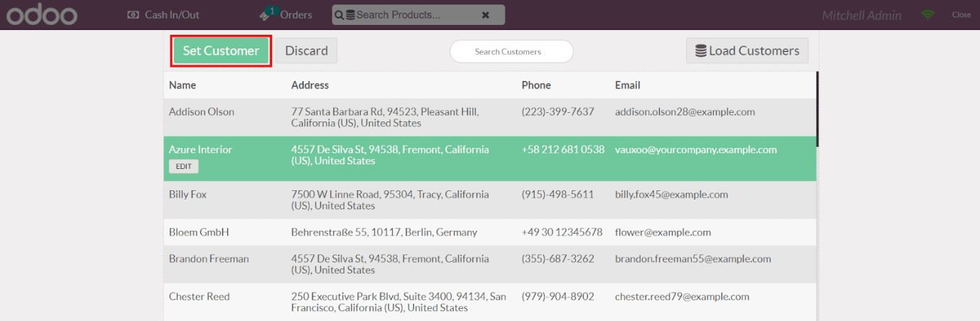
Task: Click phone number (979)-904-8902
Action: point(557,296)
